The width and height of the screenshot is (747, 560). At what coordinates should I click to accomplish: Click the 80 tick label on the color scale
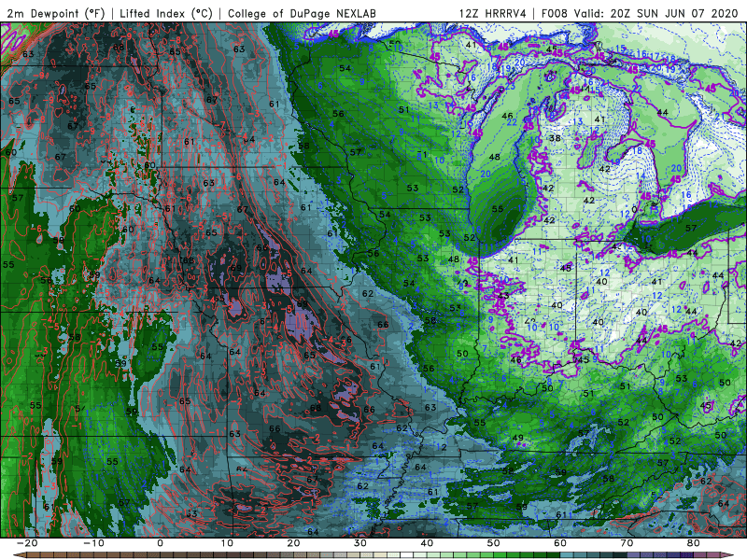(x=694, y=543)
